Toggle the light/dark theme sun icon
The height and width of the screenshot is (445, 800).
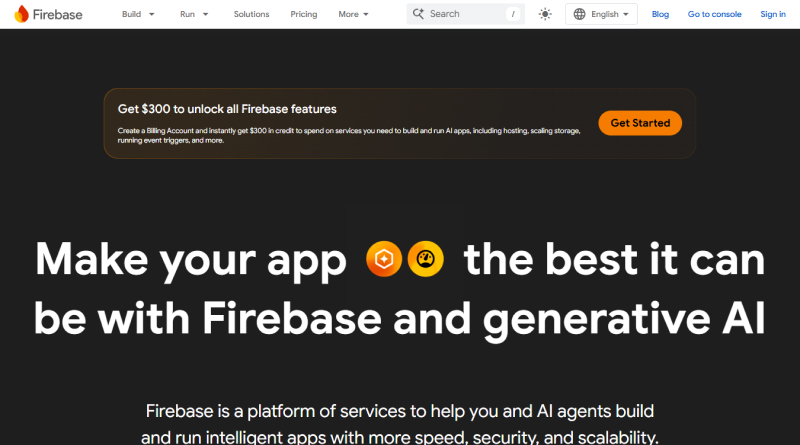[x=545, y=14]
